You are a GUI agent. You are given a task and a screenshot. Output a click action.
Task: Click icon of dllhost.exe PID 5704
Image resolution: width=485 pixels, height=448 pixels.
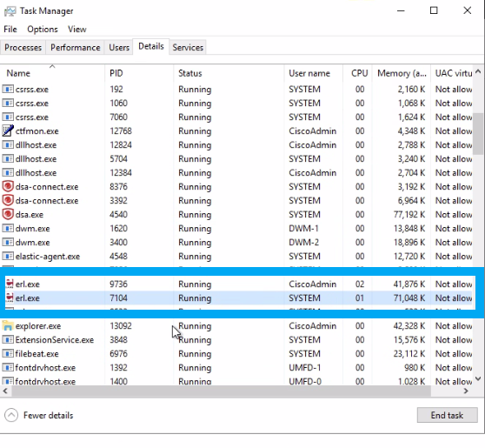[8, 159]
